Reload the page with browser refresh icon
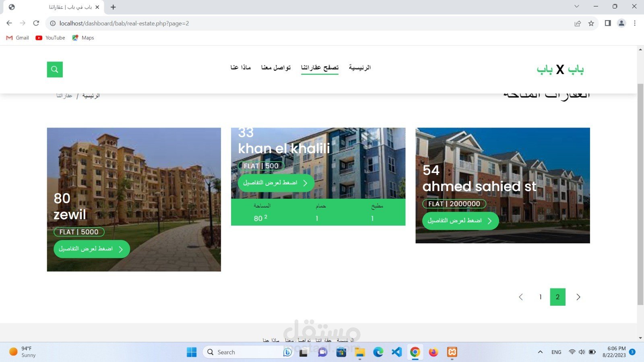 (36, 23)
